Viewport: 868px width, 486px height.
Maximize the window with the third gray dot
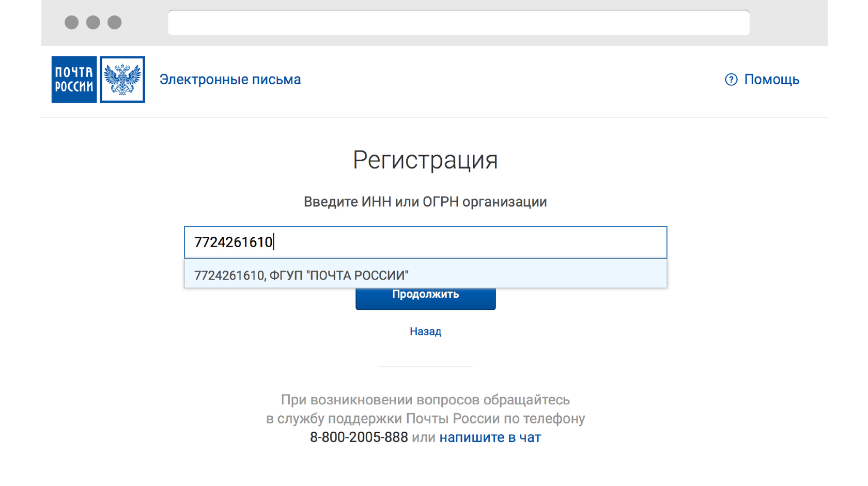tap(115, 23)
